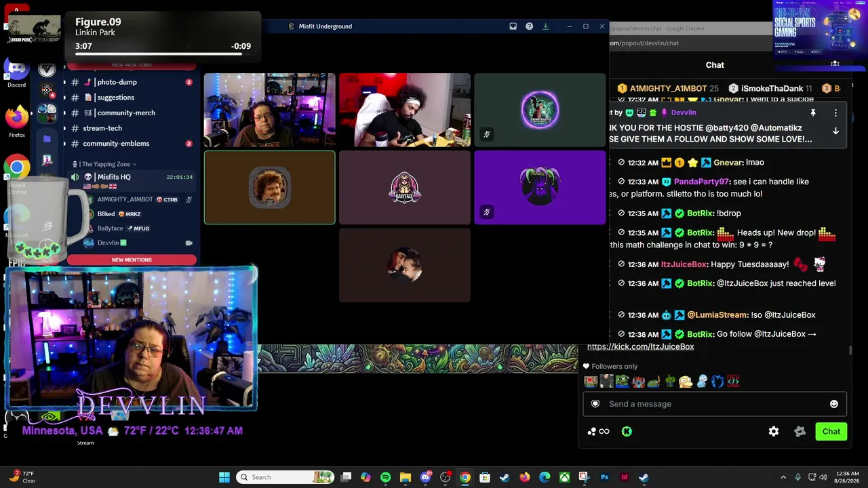Toggle the taskbar microphone tray icon
The width and height of the screenshot is (868, 488).
pos(797,477)
